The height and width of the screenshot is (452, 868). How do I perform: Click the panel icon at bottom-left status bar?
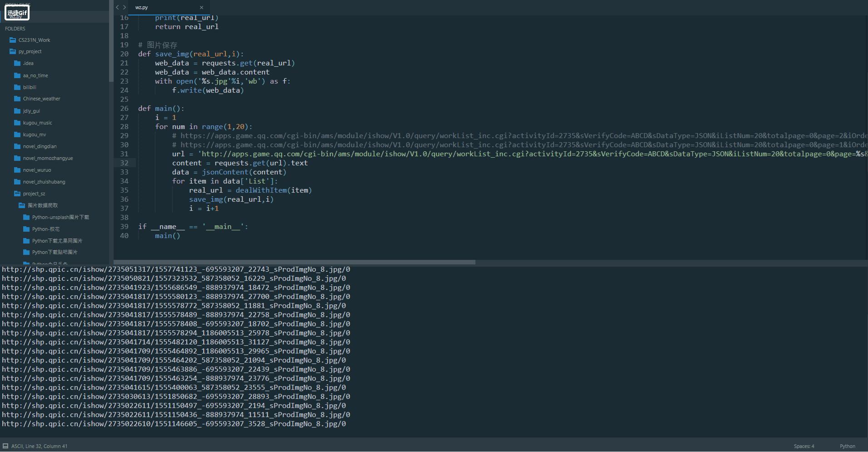coord(5,446)
